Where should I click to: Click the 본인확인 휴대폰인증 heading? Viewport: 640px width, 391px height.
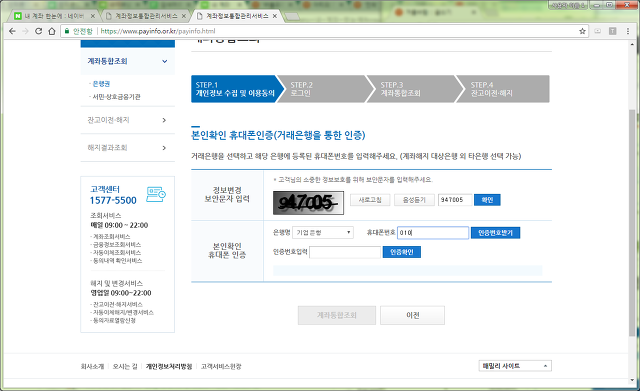pyautogui.click(x=278, y=135)
